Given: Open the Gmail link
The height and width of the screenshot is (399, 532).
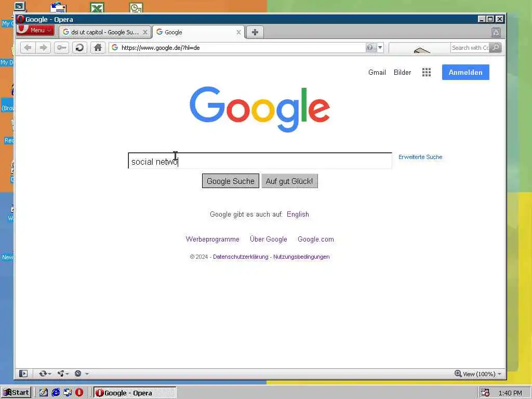Looking at the screenshot, I should pos(377,72).
